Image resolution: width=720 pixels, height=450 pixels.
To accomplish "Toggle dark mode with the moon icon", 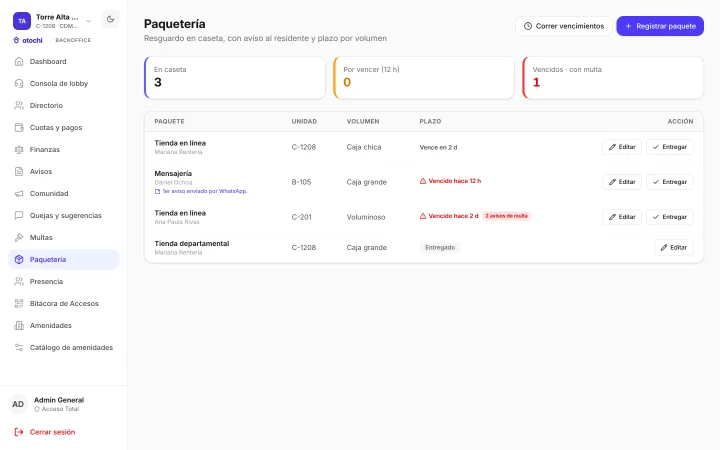I will (x=110, y=19).
